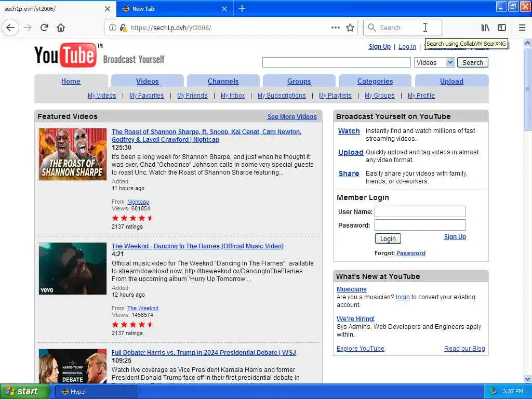Viewport: 532px width, 399px height.
Task: Click Sign Up link in Member Login
Action: point(455,237)
